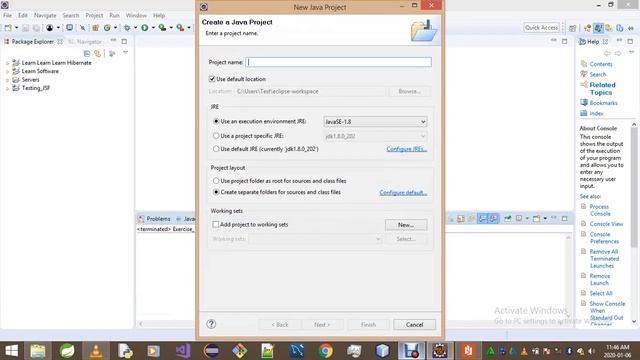Open Visual Studio from the taskbar
Image resolution: width=640 pixels, height=360 pixels.
183,351
